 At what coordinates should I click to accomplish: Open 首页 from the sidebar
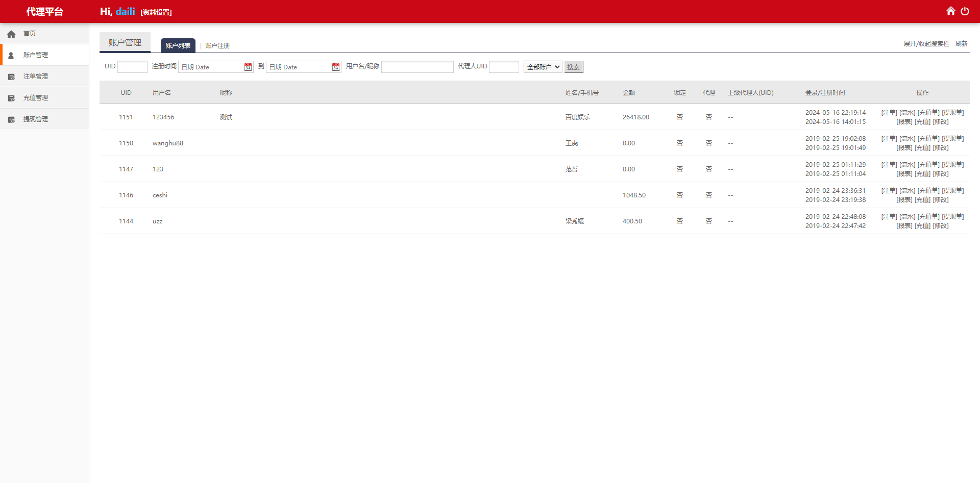tap(44, 34)
